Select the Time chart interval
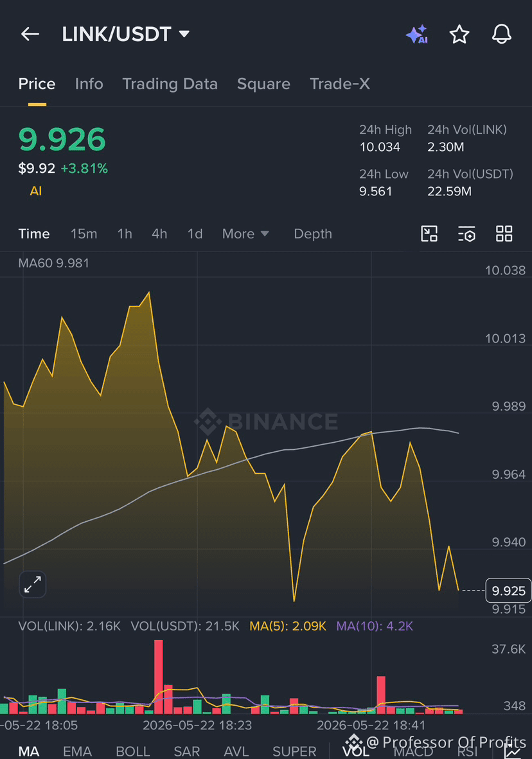The width and height of the screenshot is (532, 759). coord(34,234)
